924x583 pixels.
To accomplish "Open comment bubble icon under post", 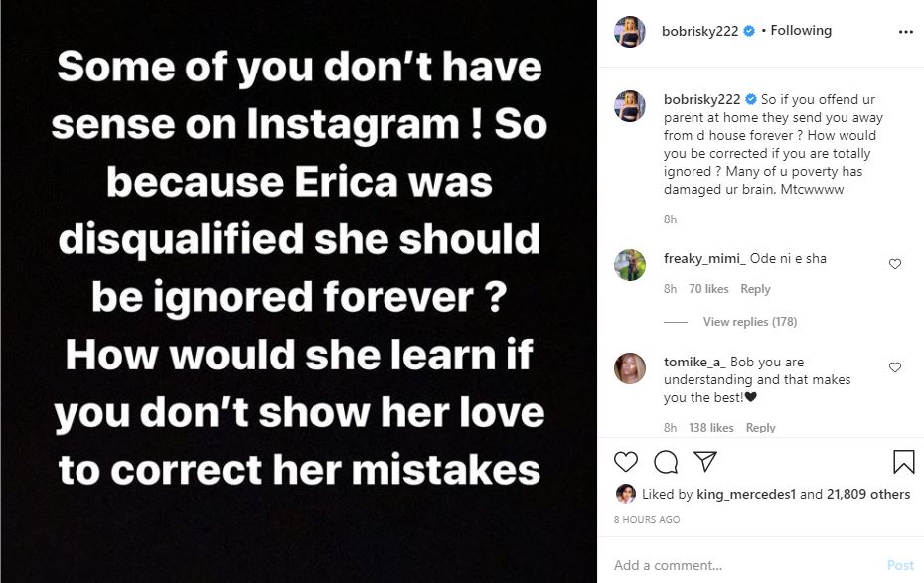I will [x=666, y=462].
